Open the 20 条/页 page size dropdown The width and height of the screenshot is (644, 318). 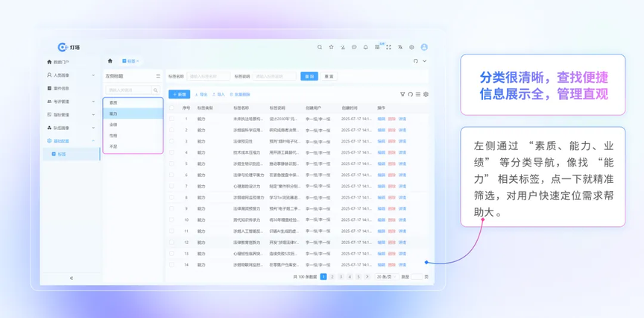coord(387,277)
